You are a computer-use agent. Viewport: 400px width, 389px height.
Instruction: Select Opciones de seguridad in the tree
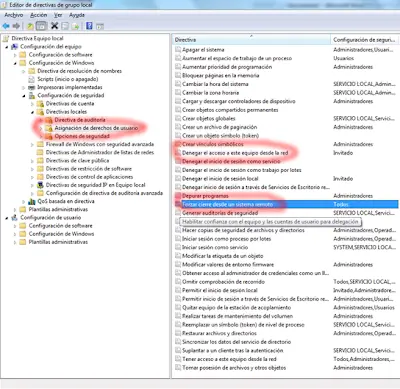(82, 136)
